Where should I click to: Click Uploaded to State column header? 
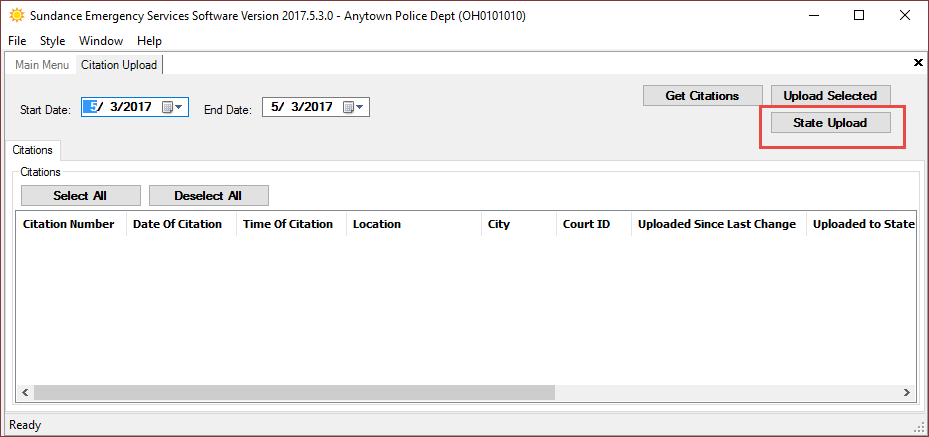pyautogui.click(x=860, y=224)
